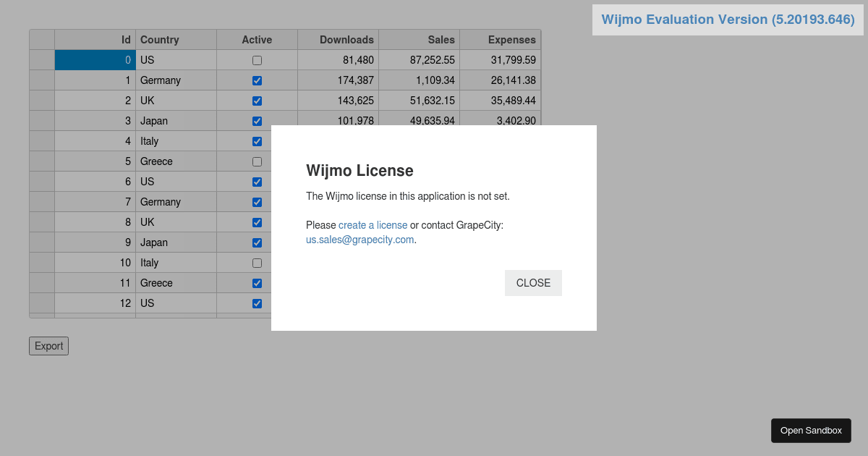This screenshot has height=456, width=868.
Task: Click the Active column header
Action: click(257, 39)
